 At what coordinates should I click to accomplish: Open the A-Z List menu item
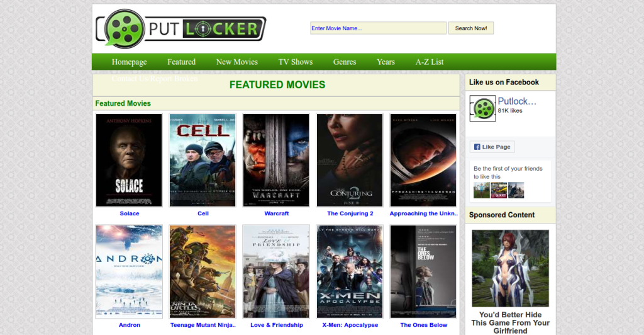coord(429,62)
